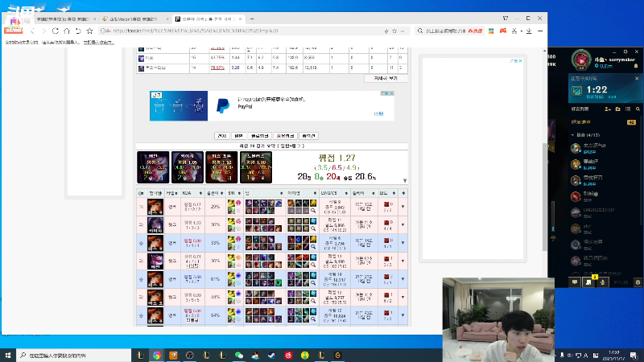Click the browser forward arrow
Image resolution: width=644 pixels, height=362 pixels.
(43, 31)
